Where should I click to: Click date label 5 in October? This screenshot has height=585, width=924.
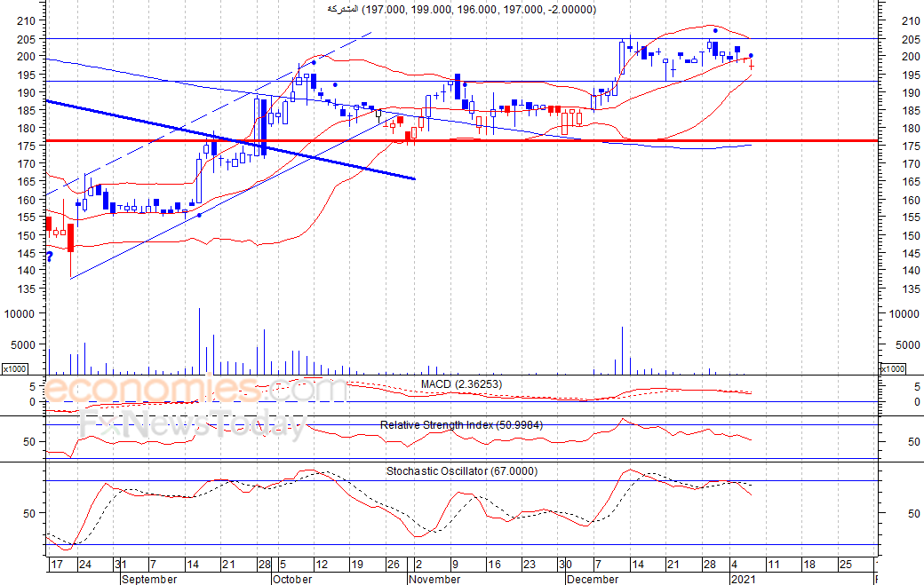pos(283,565)
